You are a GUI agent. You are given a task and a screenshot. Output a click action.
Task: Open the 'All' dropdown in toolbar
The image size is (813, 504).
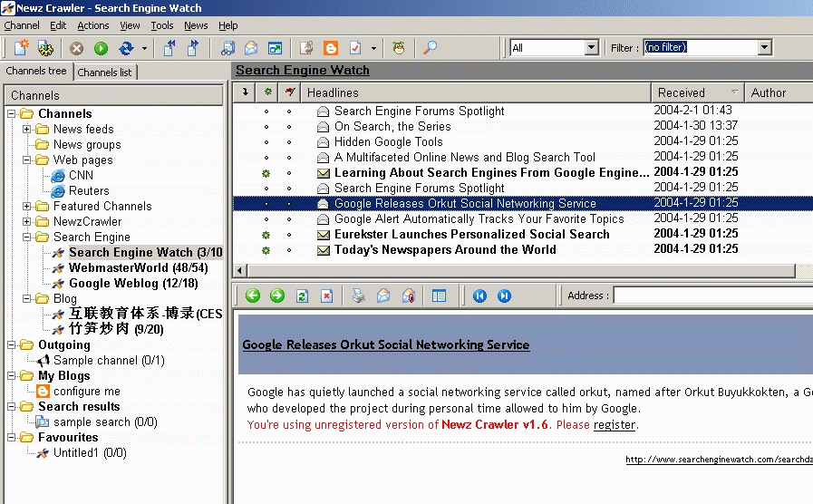(592, 48)
